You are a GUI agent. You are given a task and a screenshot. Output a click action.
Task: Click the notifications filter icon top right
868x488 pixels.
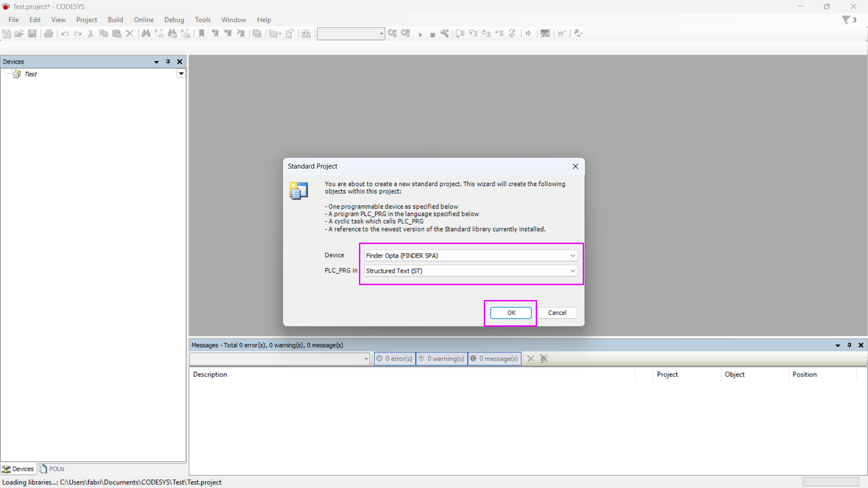coord(846,20)
